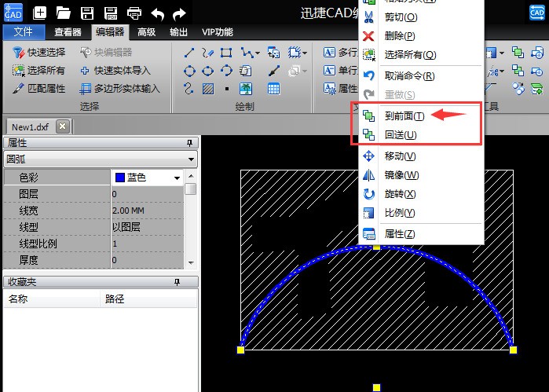The image size is (549, 392).
Task: Open a file with the folder icon
Action: (x=64, y=13)
